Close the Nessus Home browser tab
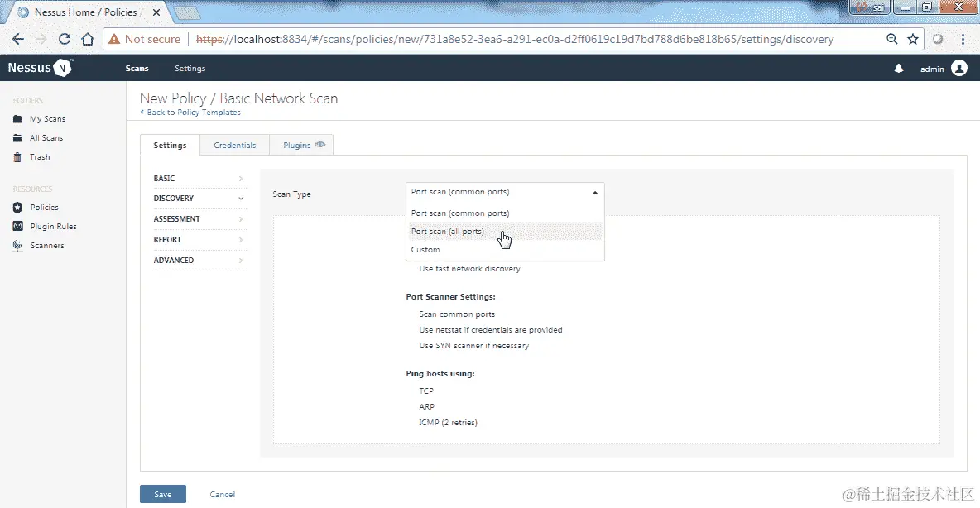Viewport: 980px width, 508px height. 156,12
